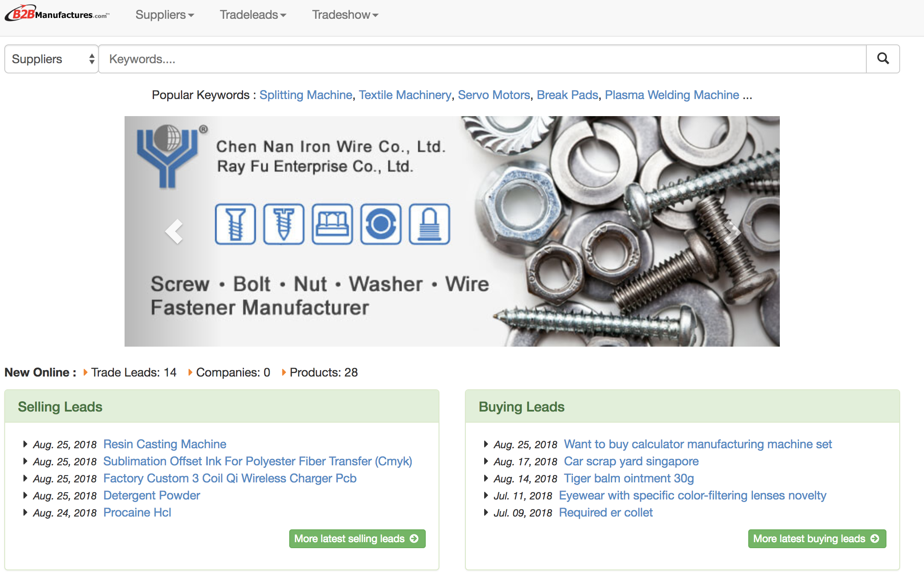Click Products: 28 count
924x584 pixels.
tap(324, 372)
